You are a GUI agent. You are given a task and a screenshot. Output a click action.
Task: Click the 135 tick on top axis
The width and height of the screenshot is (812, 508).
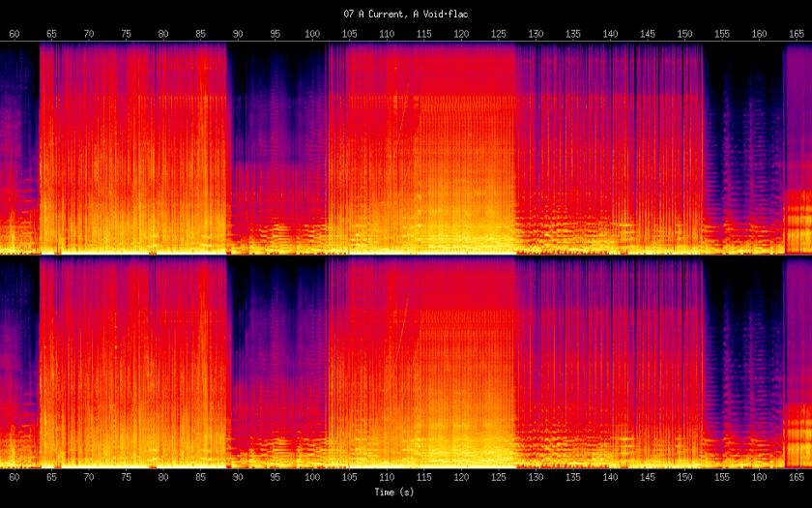[x=573, y=34]
